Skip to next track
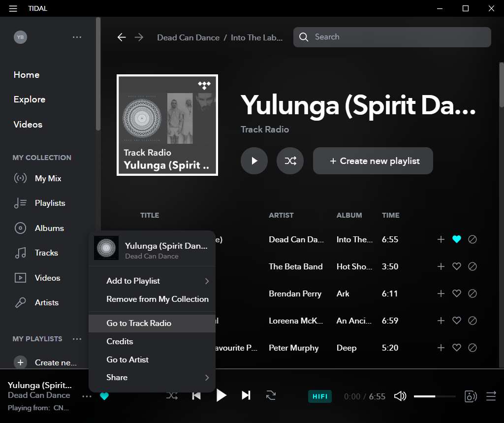This screenshot has width=504, height=423. [246, 395]
